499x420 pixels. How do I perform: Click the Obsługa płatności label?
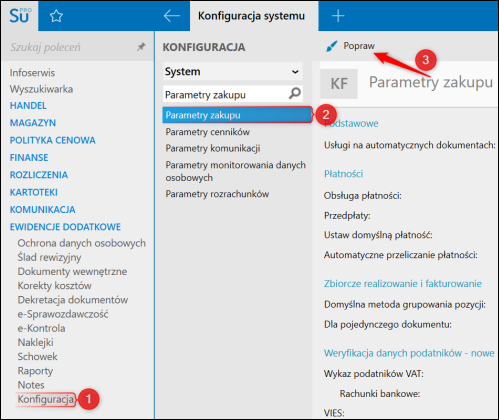(x=363, y=196)
